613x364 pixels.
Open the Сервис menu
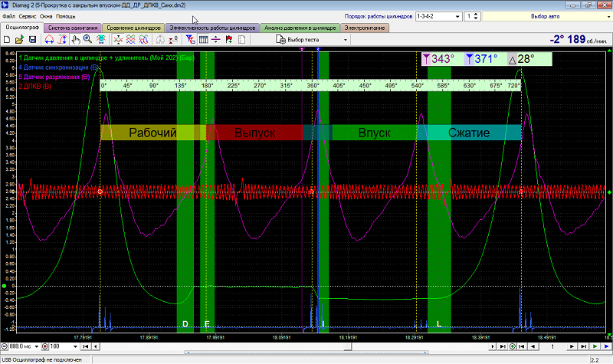point(28,16)
